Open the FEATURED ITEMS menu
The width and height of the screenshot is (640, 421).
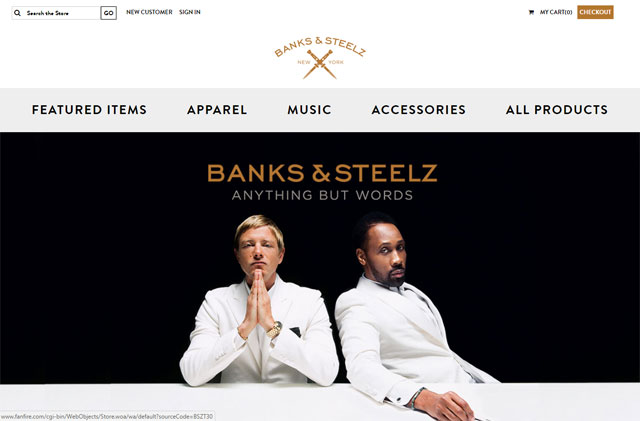tap(89, 109)
